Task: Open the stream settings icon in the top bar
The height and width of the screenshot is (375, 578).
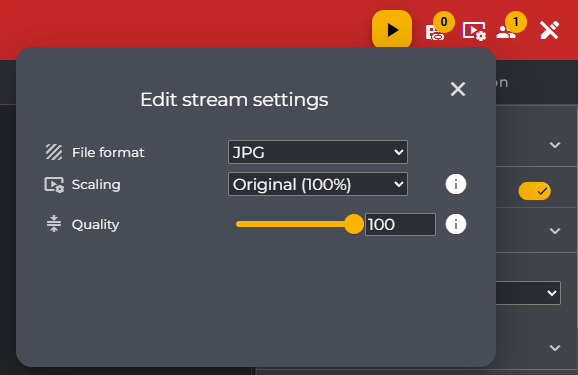Action: tap(474, 31)
